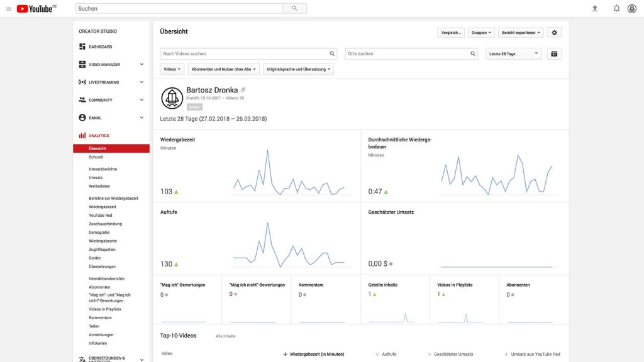Click the Vergleich... button
The width and height of the screenshot is (644, 362).
click(451, 33)
